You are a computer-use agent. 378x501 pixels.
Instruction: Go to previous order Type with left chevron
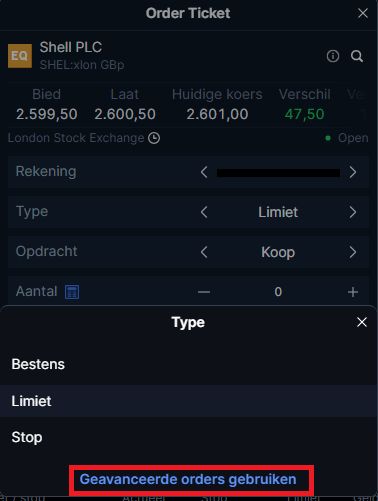(204, 212)
